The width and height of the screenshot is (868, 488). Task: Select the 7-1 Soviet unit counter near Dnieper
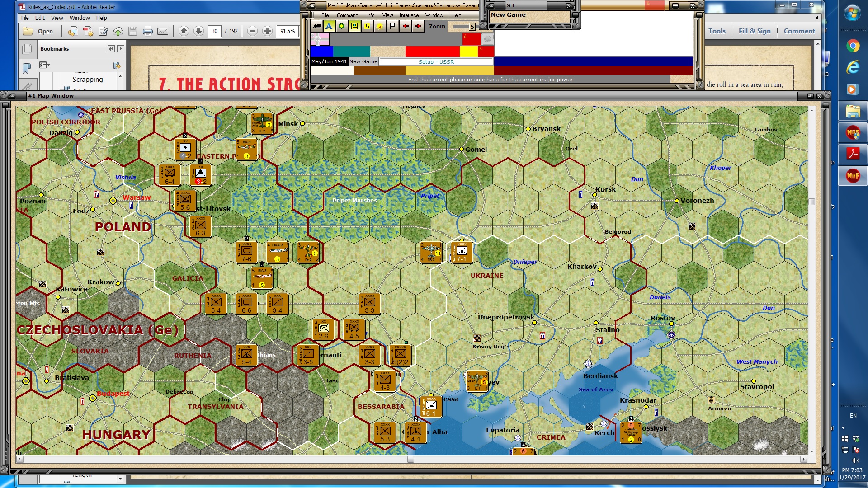(x=462, y=252)
